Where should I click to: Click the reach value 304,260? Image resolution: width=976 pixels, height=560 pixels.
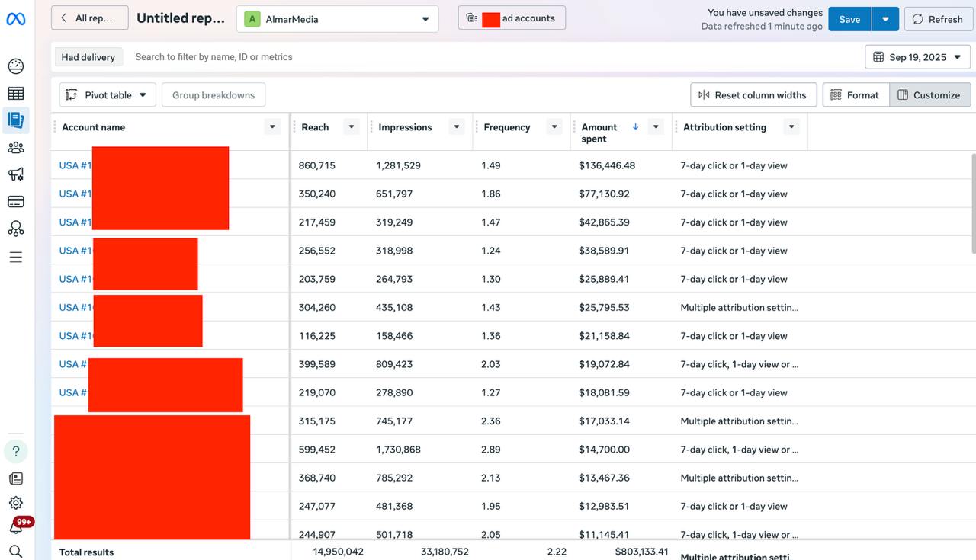coord(316,308)
